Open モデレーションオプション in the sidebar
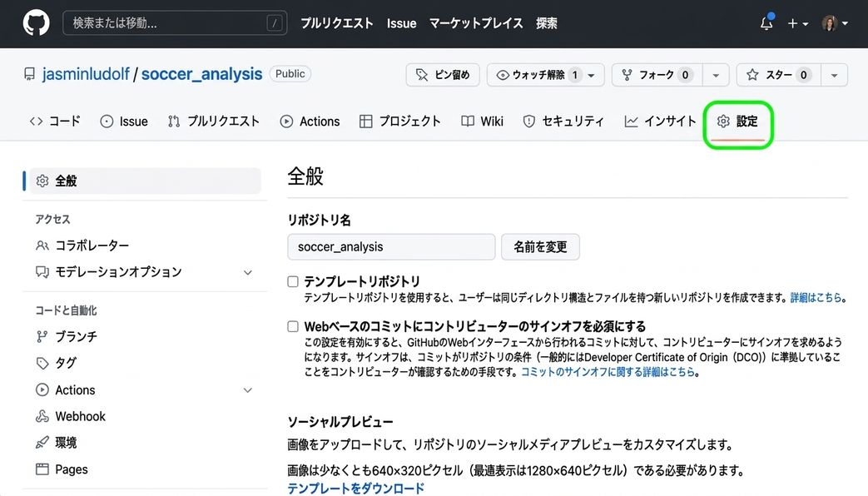The image size is (868, 496). click(118, 272)
